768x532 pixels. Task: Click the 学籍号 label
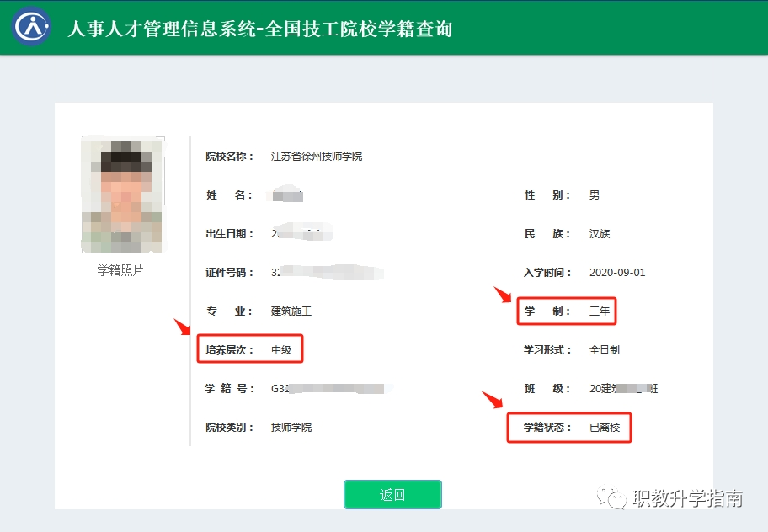(229, 389)
